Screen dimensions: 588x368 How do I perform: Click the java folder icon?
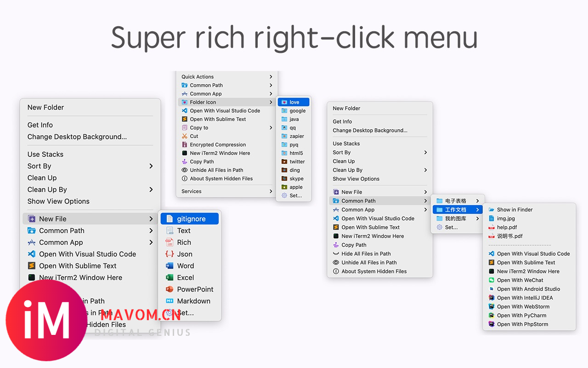coord(284,119)
